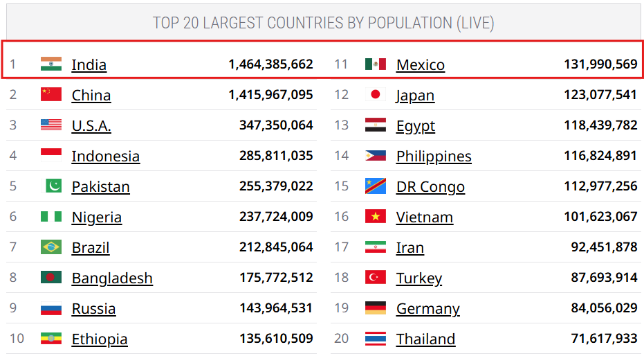This screenshot has width=644, height=356.
Task: Click the Japan flag icon
Action: (x=376, y=95)
